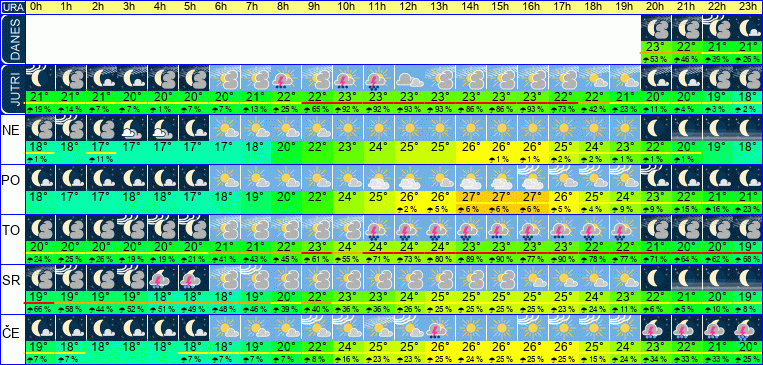Image resolution: width=763 pixels, height=365 pixels.
Task: Click the cloudy icon at PO 16h
Action: (x=532, y=178)
